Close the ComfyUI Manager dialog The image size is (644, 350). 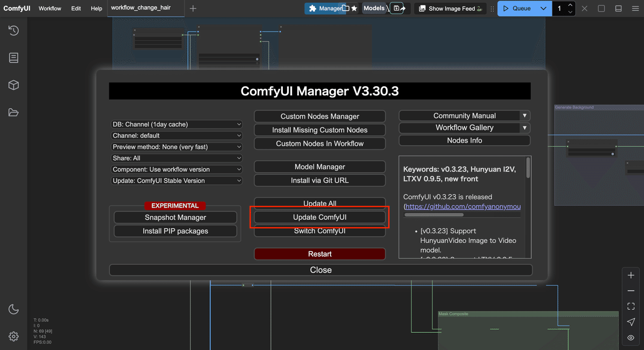coord(321,270)
